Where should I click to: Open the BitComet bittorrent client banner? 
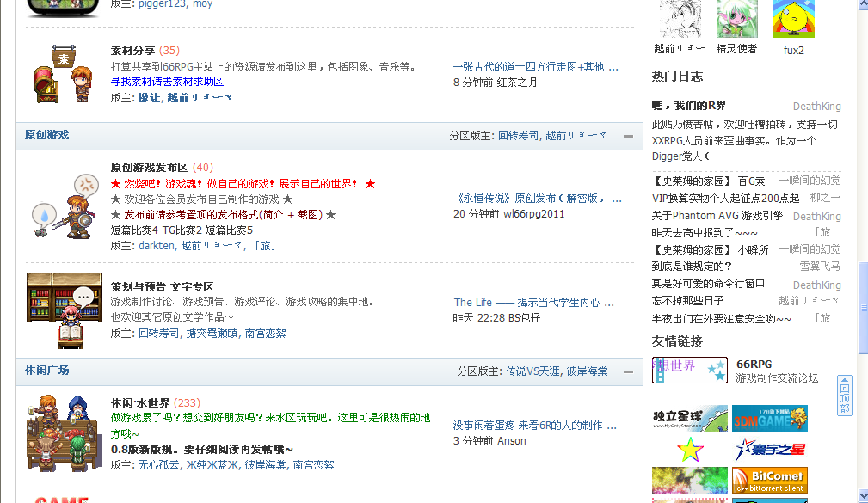pos(769,481)
